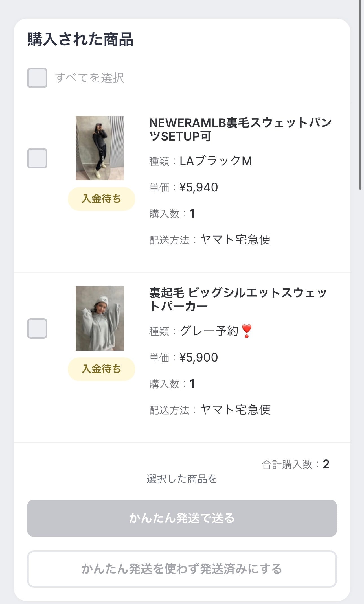
Task: Open the grey parka product thumbnail
Action: [100, 318]
